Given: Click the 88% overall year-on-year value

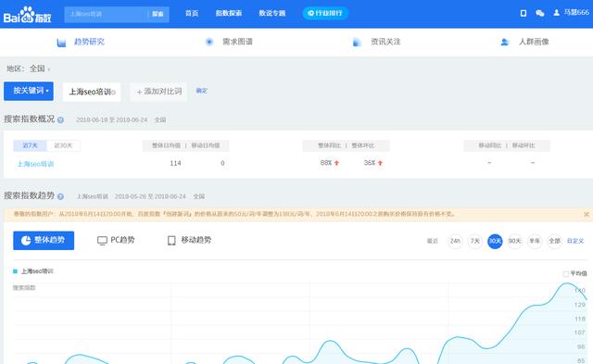Looking at the screenshot, I should click(x=326, y=162).
